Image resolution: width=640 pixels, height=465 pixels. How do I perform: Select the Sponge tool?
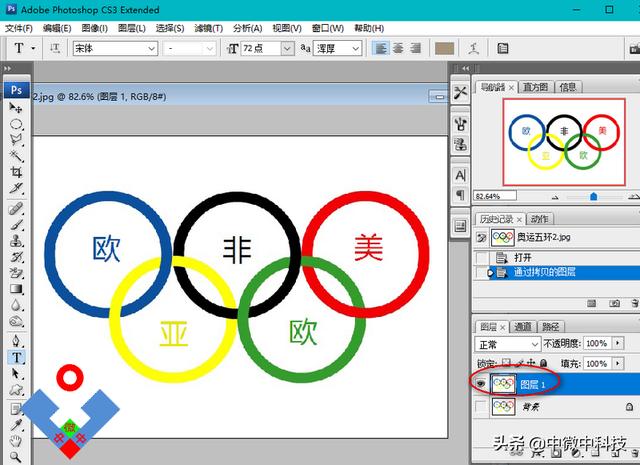[x=16, y=321]
